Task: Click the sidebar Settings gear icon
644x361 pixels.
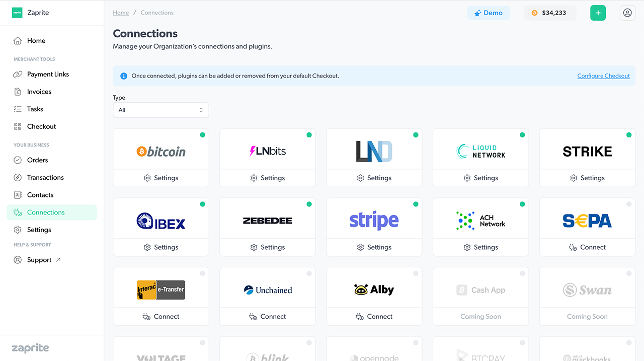Action: (18, 230)
